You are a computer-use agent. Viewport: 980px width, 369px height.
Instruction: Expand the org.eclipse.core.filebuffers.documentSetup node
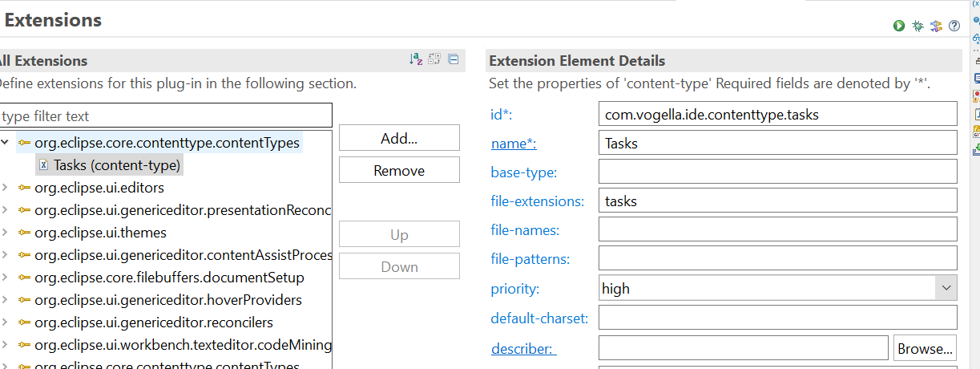(6, 278)
